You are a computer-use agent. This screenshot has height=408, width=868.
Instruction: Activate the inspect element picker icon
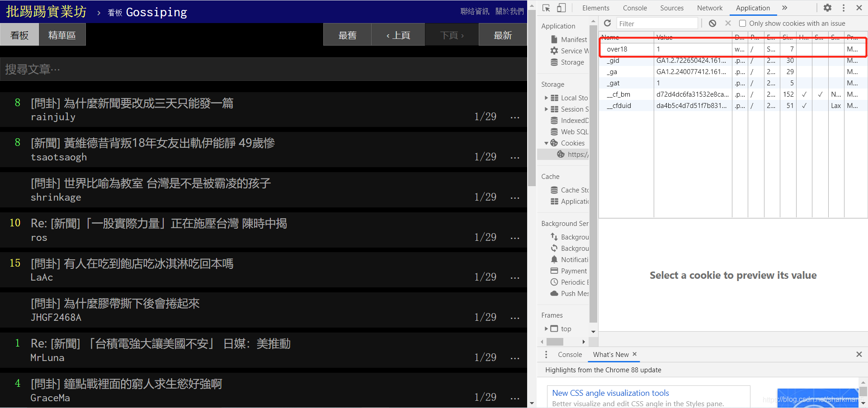546,8
